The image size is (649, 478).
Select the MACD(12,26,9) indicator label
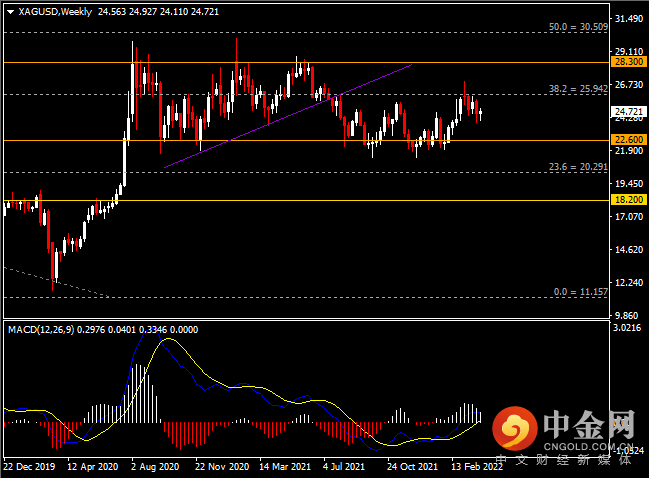[x=41, y=329]
